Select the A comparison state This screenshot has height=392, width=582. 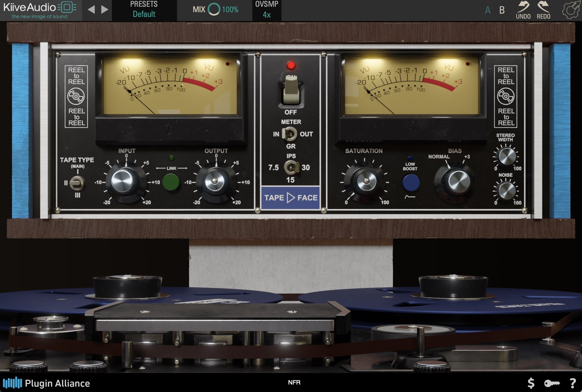[488, 10]
